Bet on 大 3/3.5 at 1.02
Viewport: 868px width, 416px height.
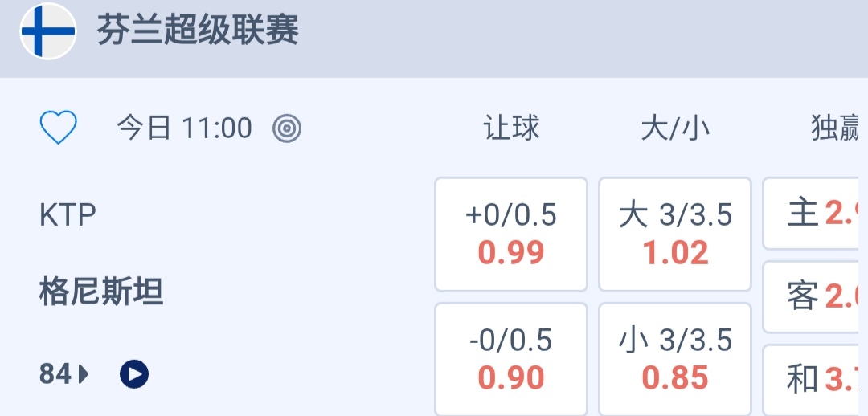pyautogui.click(x=675, y=234)
